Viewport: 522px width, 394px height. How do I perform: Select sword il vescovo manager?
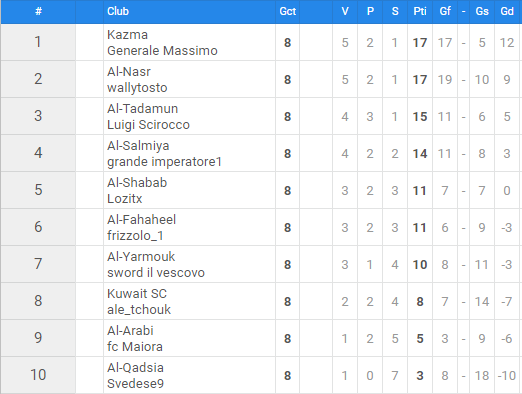pos(156,273)
